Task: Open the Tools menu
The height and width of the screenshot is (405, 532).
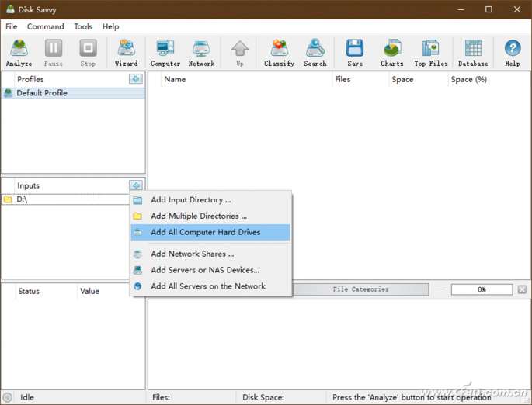Action: click(83, 26)
